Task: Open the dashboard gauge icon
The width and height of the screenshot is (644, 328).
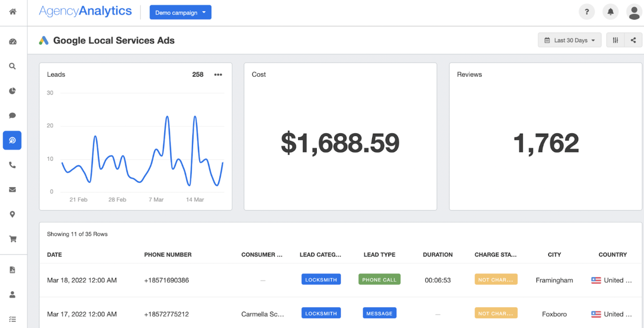Action: click(x=13, y=42)
